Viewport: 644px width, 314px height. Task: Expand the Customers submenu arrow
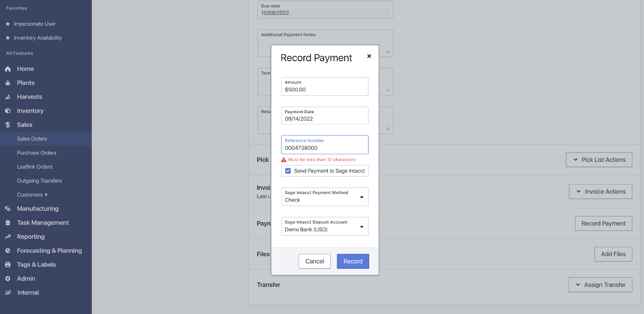[46, 195]
